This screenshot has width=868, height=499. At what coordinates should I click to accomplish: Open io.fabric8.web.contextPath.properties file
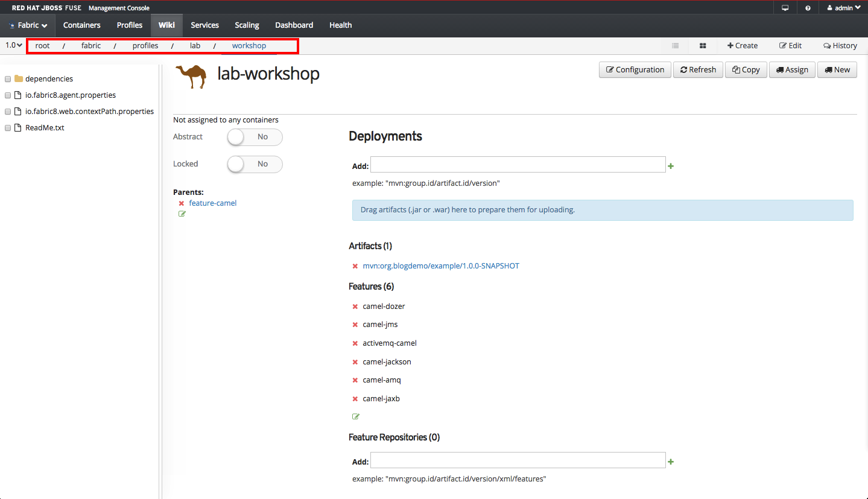[89, 112]
